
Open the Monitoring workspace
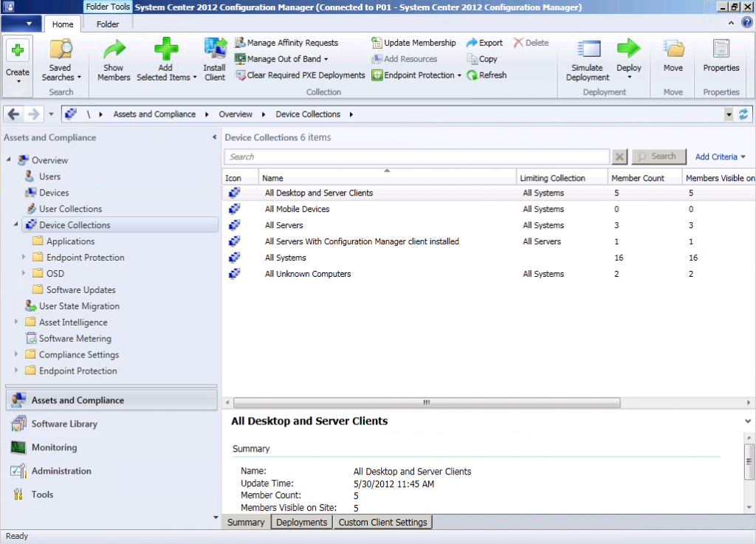point(112,447)
